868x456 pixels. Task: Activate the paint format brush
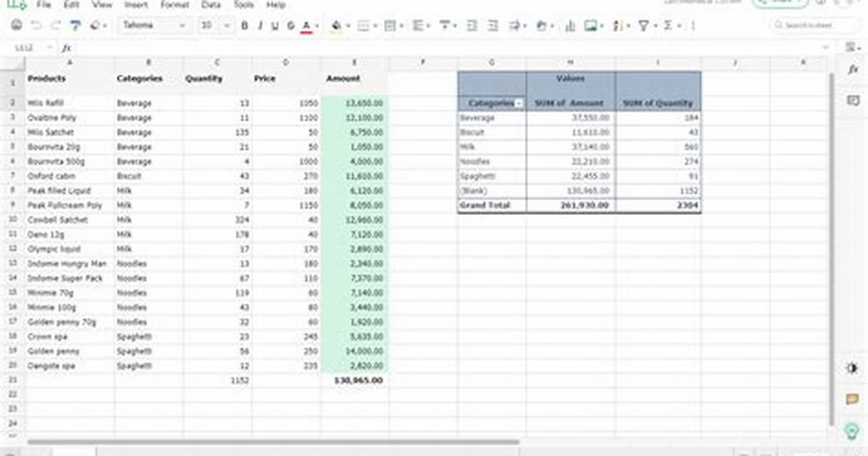pyautogui.click(x=75, y=25)
